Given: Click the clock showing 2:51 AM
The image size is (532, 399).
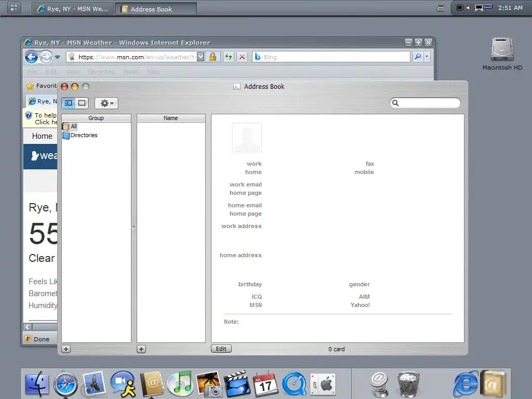Looking at the screenshot, I should [510, 8].
